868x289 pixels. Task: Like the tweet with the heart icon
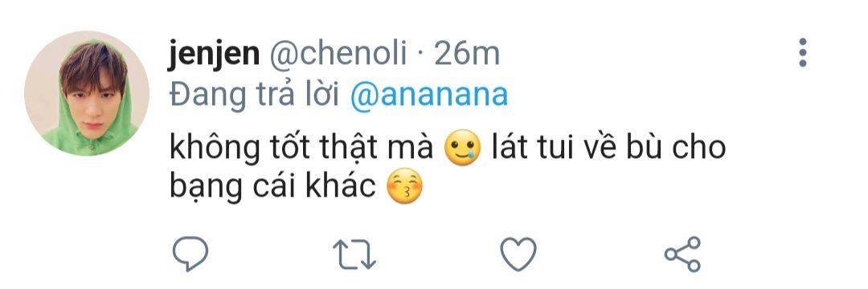[518, 254]
